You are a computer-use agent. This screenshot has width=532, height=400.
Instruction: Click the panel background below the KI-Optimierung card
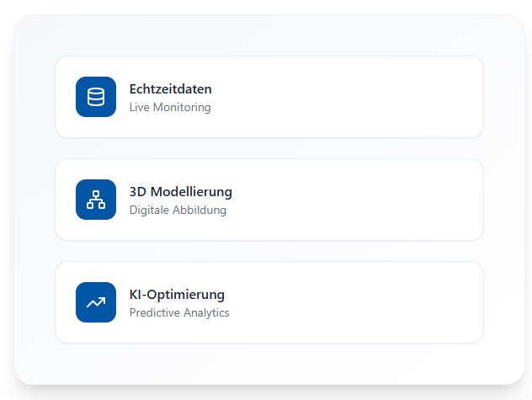269,363
